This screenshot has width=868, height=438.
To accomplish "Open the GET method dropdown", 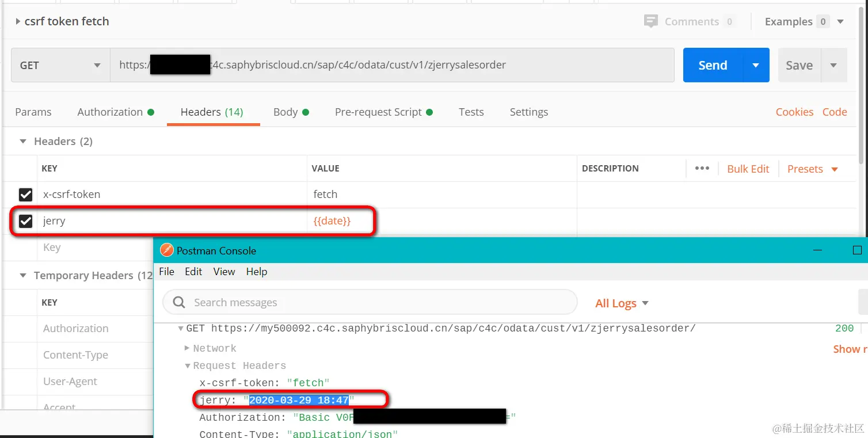I will tap(60, 65).
